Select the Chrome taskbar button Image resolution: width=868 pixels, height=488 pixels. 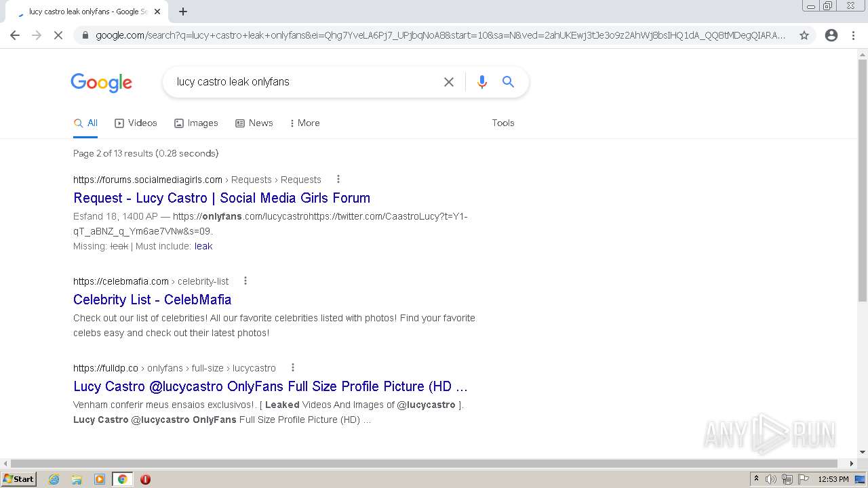point(122,479)
